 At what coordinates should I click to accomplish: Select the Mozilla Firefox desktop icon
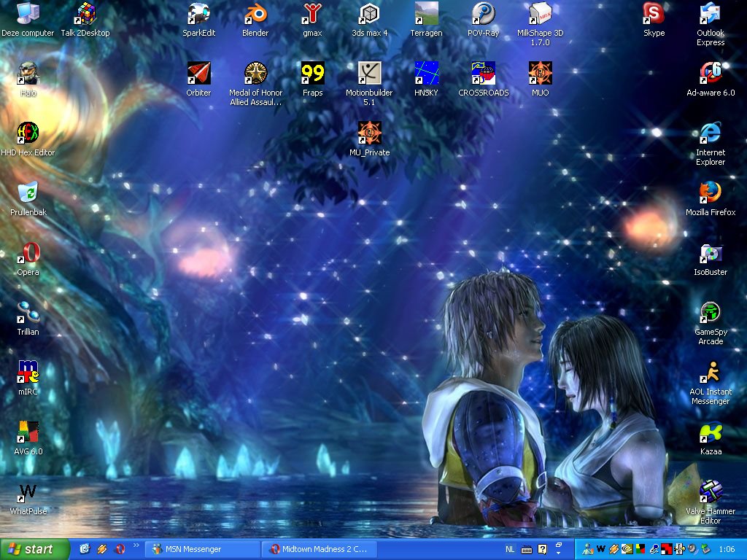coord(710,193)
